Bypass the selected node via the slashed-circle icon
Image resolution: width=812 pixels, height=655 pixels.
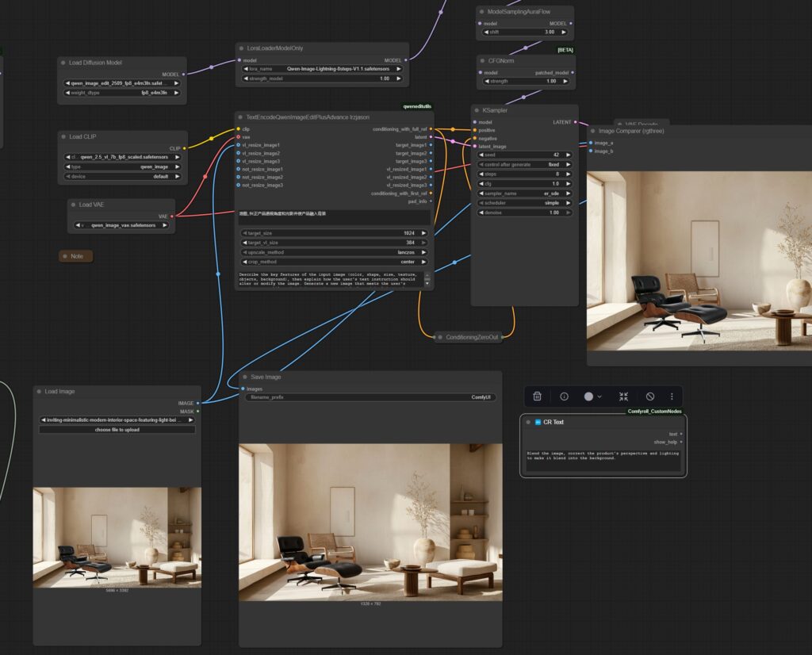click(650, 396)
